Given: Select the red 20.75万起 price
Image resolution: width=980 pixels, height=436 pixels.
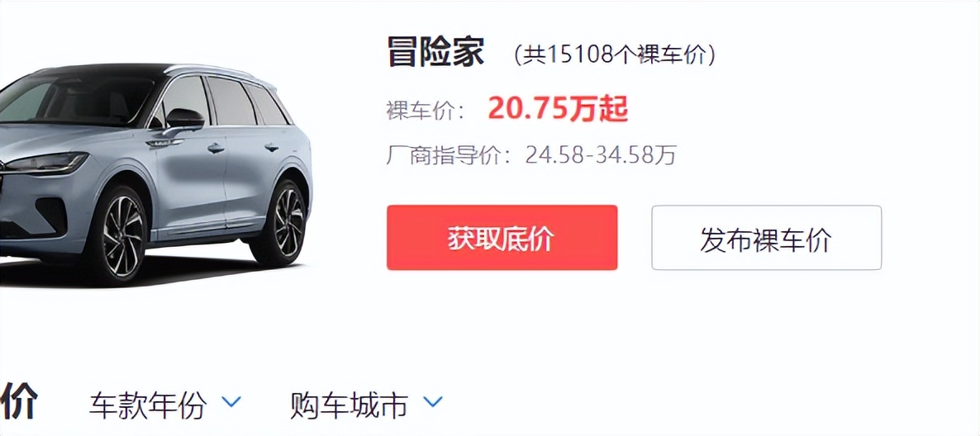Looking at the screenshot, I should pos(558,110).
